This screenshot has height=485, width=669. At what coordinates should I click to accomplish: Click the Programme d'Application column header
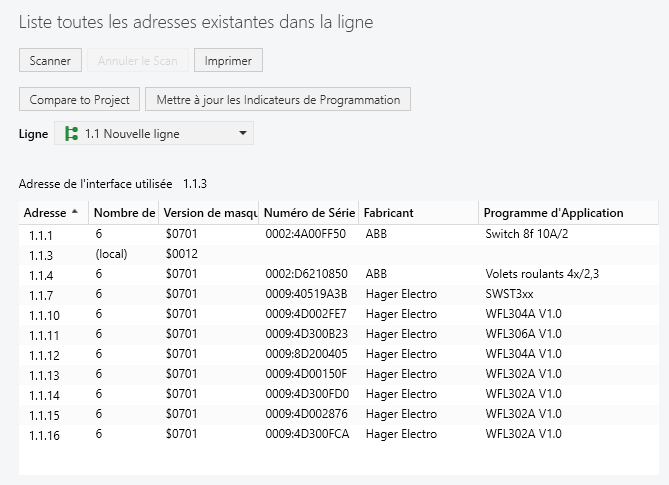point(555,213)
